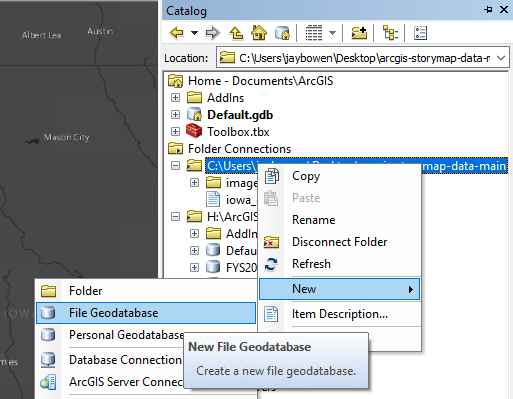Click the Disconnect Folder icon

[x=272, y=242]
